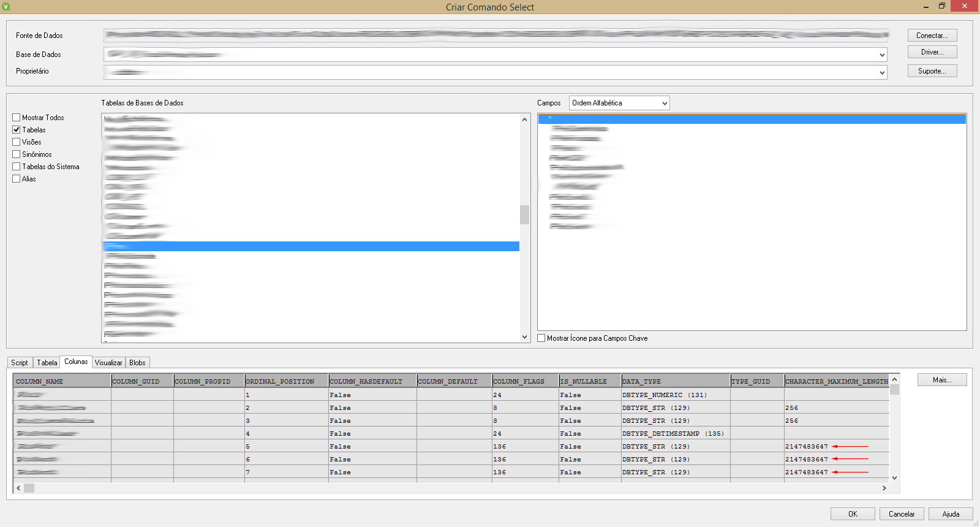Click the Cancelar button

click(902, 514)
